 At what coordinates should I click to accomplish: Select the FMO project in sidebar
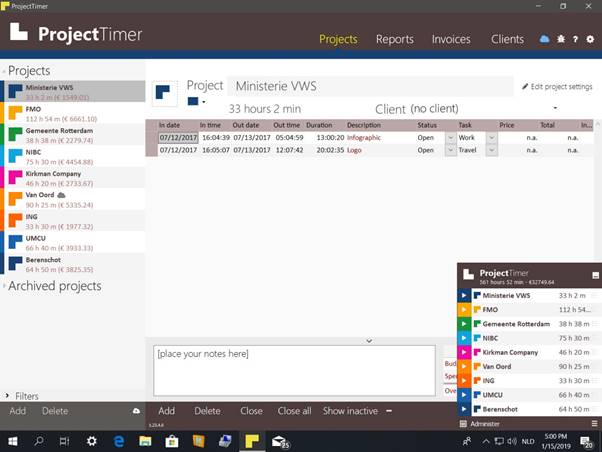[75, 114]
